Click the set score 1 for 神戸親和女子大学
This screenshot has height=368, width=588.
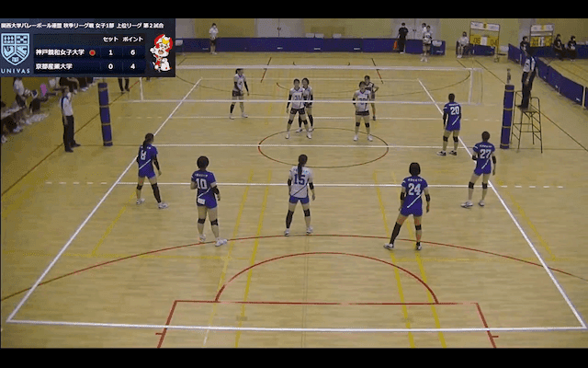tap(110, 52)
